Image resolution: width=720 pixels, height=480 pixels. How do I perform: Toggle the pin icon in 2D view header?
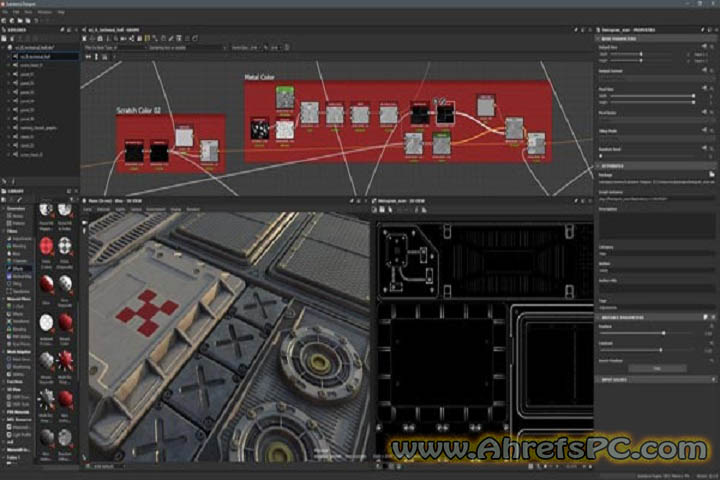click(576, 201)
